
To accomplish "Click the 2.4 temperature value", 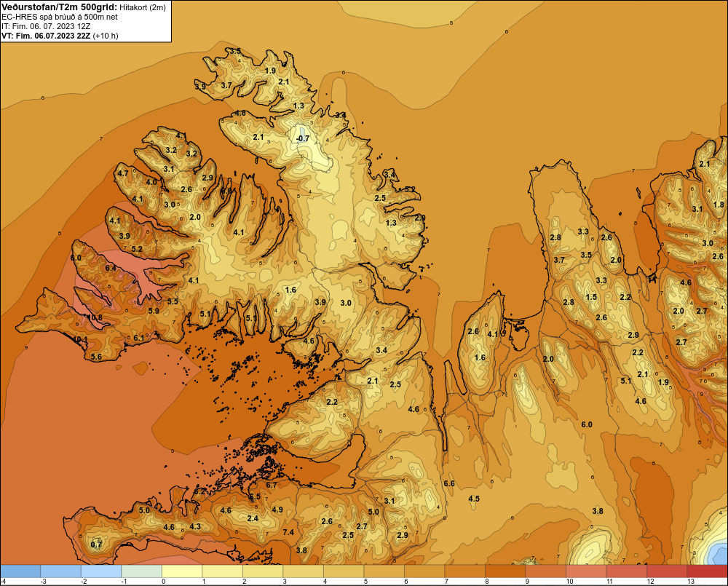I will point(253,518).
